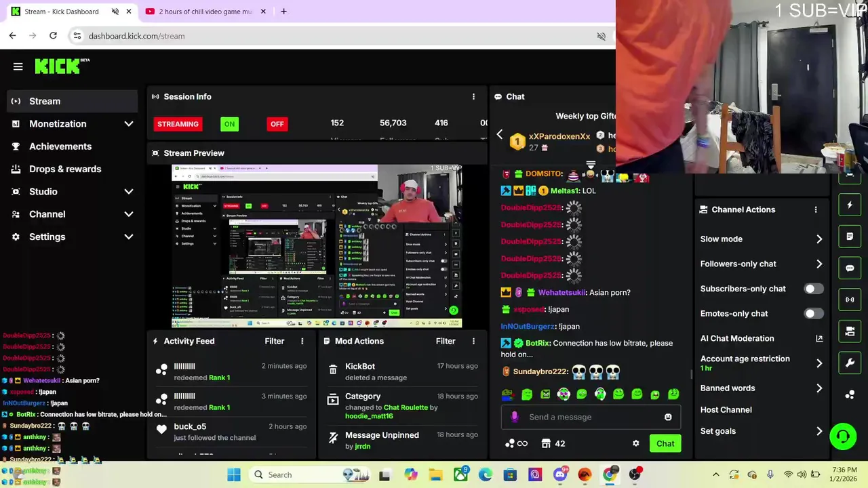Click the wrench tools sidebar widget icon
This screenshot has width=868, height=488.
click(850, 363)
